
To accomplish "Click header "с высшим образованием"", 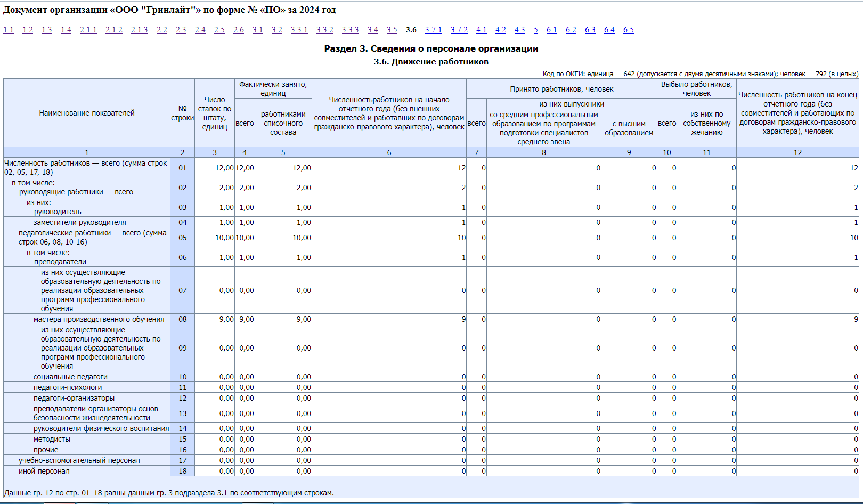I will tap(629, 128).
